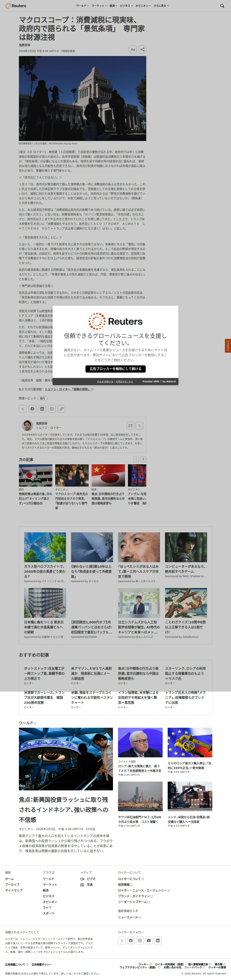Open the search magnifier icon
The height and width of the screenshot is (980, 231).
[x=222, y=6]
